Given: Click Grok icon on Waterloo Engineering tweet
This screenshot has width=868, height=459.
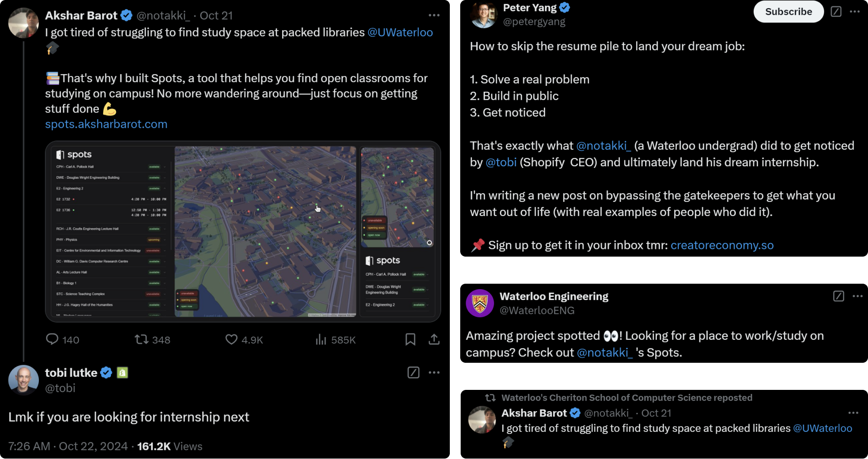Looking at the screenshot, I should pyautogui.click(x=838, y=296).
